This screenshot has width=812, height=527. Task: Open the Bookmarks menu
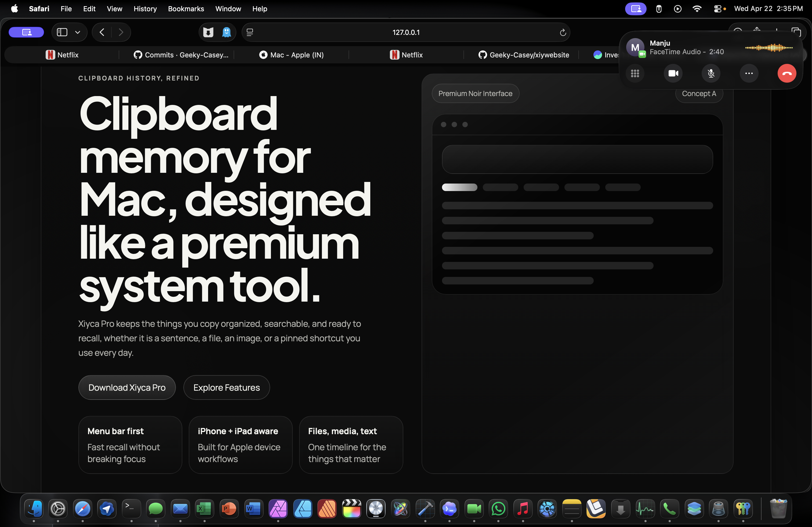(186, 9)
